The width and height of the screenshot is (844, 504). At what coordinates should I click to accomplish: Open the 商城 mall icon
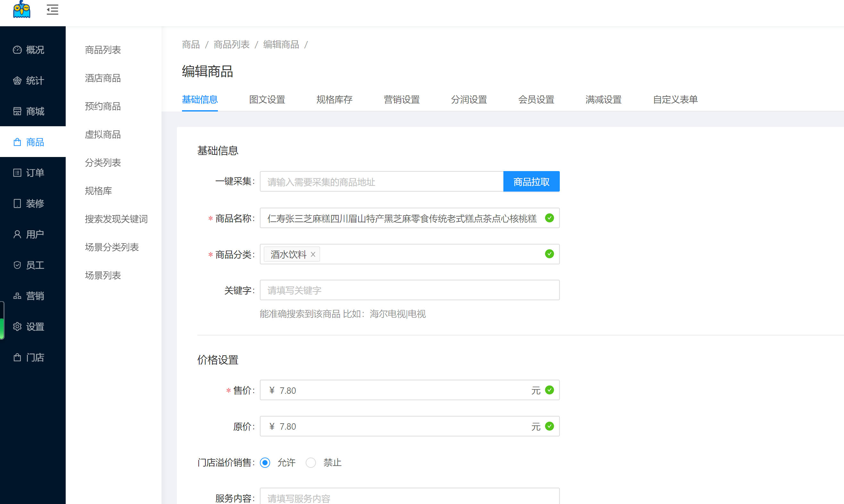click(x=17, y=112)
